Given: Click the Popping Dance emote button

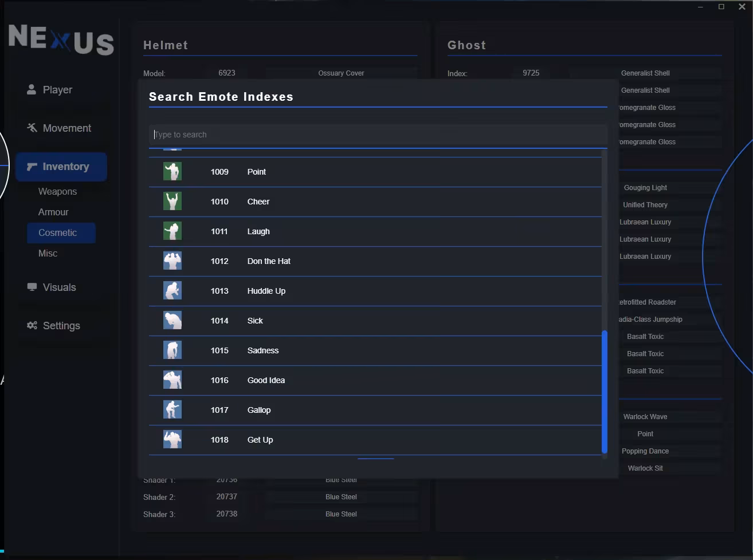Looking at the screenshot, I should click(645, 451).
